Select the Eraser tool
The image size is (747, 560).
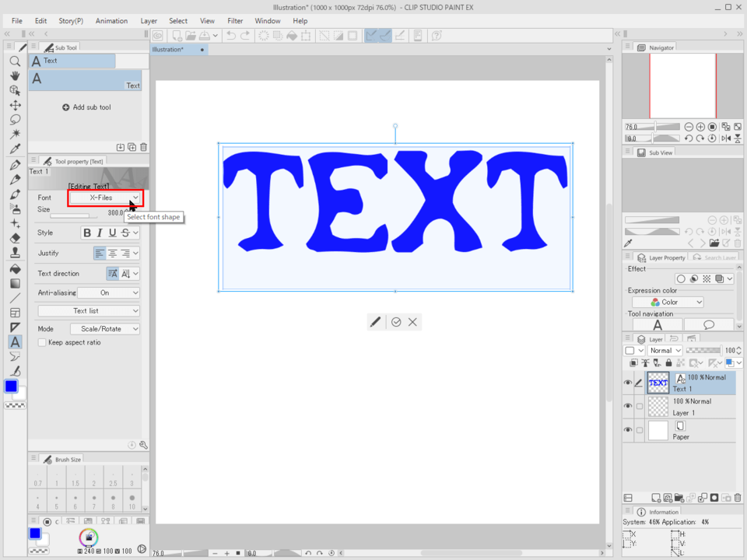point(16,238)
